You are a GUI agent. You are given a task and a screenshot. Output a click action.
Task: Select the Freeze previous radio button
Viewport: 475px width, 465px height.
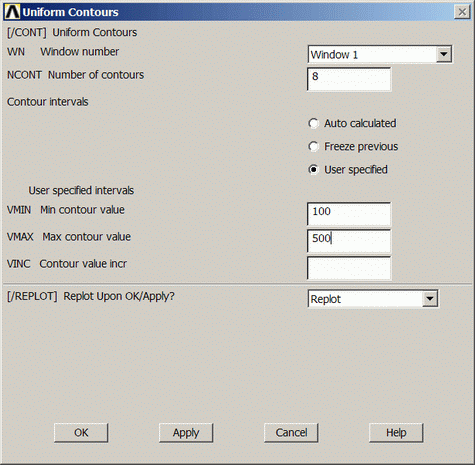click(313, 146)
